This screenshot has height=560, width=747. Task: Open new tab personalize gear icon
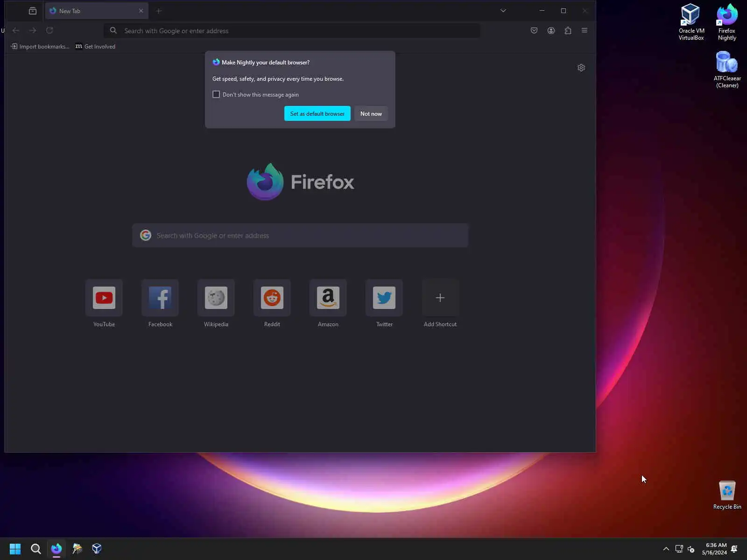pyautogui.click(x=581, y=68)
